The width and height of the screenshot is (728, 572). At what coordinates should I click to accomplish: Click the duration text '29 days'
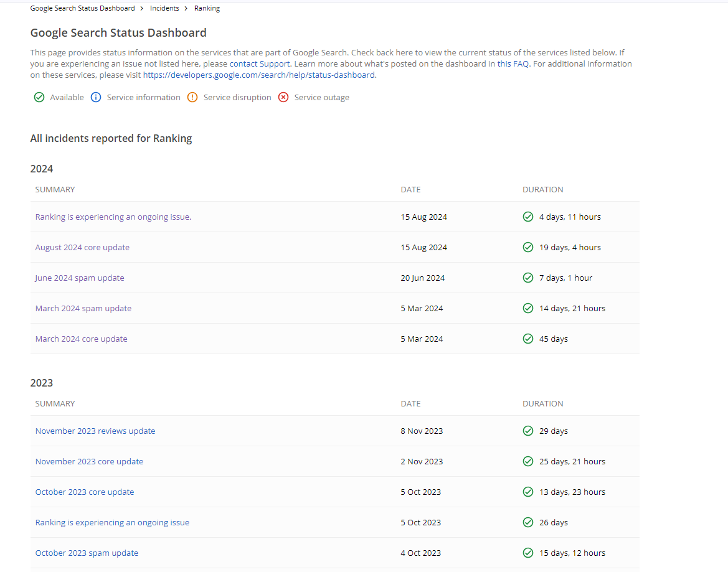pos(554,431)
